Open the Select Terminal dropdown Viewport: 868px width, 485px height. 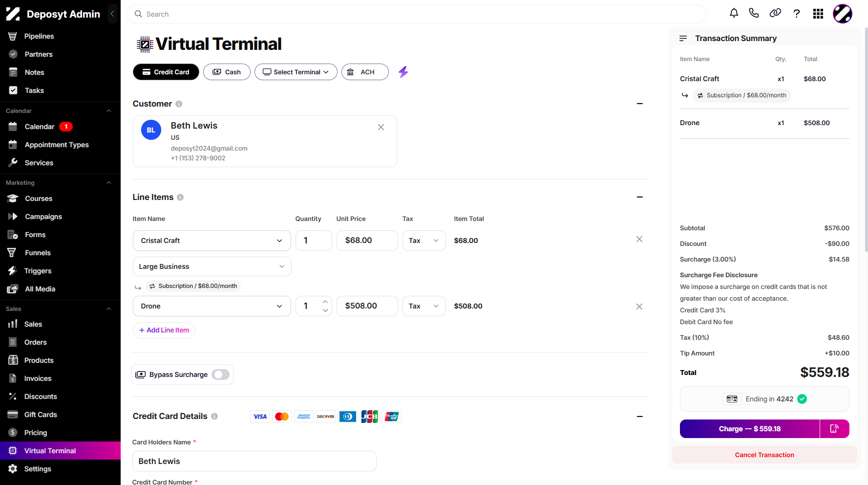coord(296,72)
